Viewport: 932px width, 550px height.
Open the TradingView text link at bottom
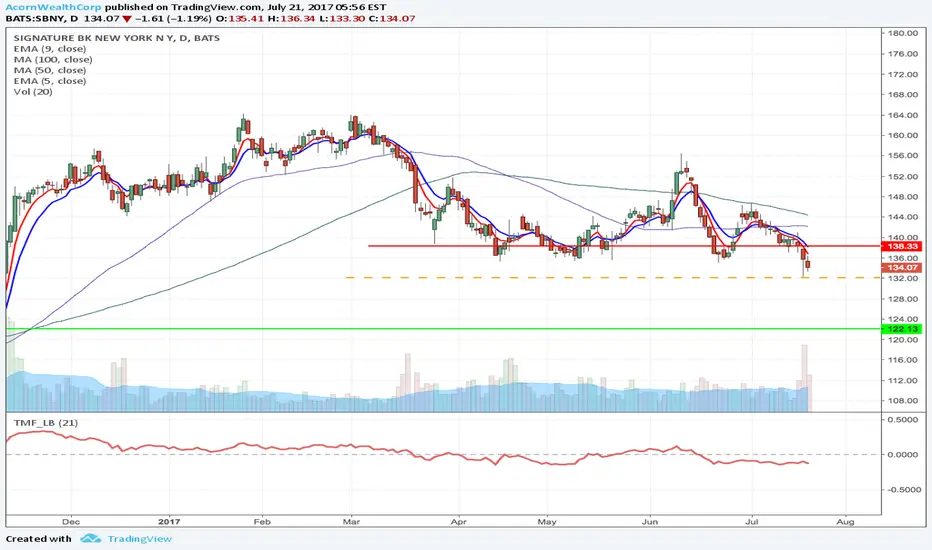pos(139,539)
